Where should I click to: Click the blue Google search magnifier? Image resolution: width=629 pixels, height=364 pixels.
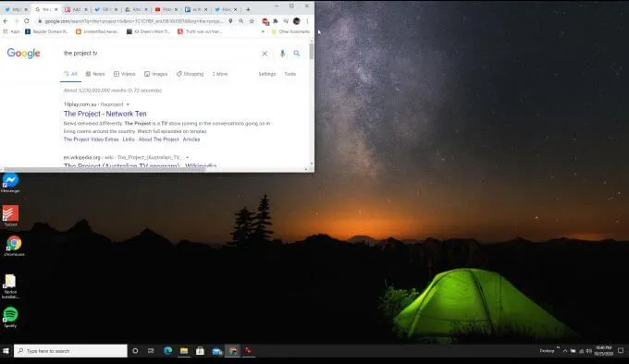click(x=296, y=54)
